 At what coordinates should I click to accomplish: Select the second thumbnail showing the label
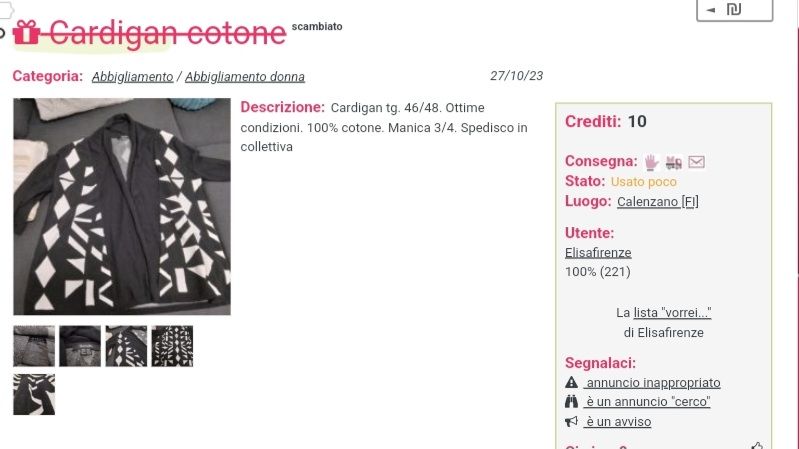coord(80,346)
